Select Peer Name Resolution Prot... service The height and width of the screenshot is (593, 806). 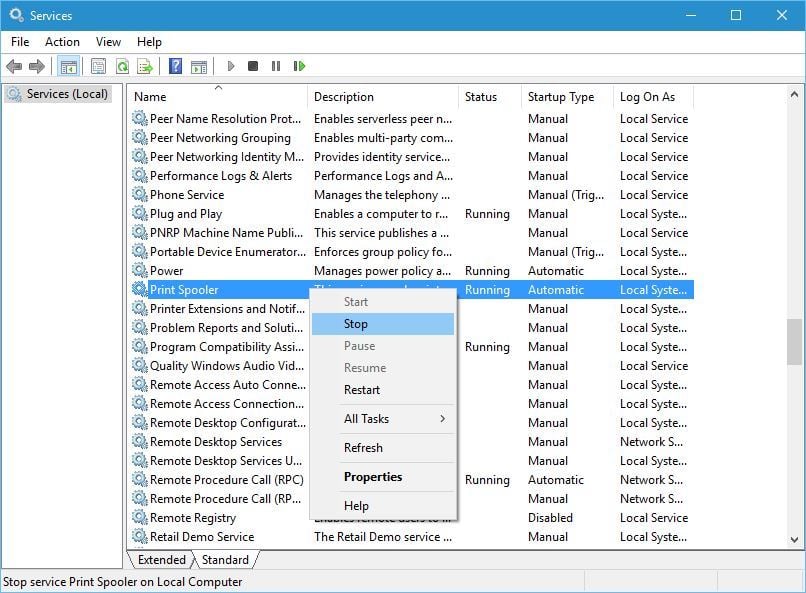[413, 119]
